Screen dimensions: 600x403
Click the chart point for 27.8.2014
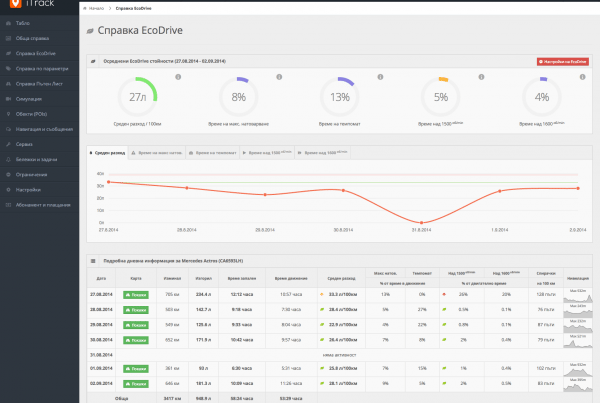pos(109,182)
